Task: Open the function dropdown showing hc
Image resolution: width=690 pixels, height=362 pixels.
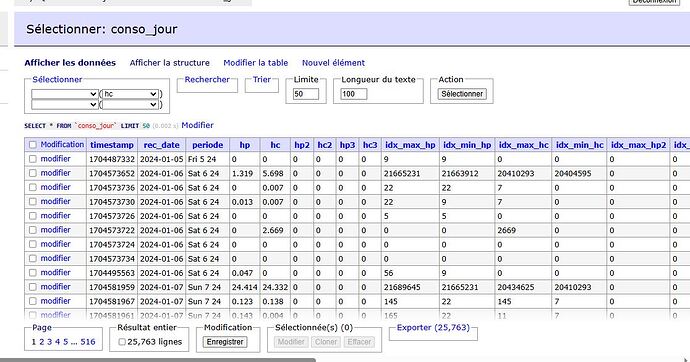Action: (x=130, y=94)
